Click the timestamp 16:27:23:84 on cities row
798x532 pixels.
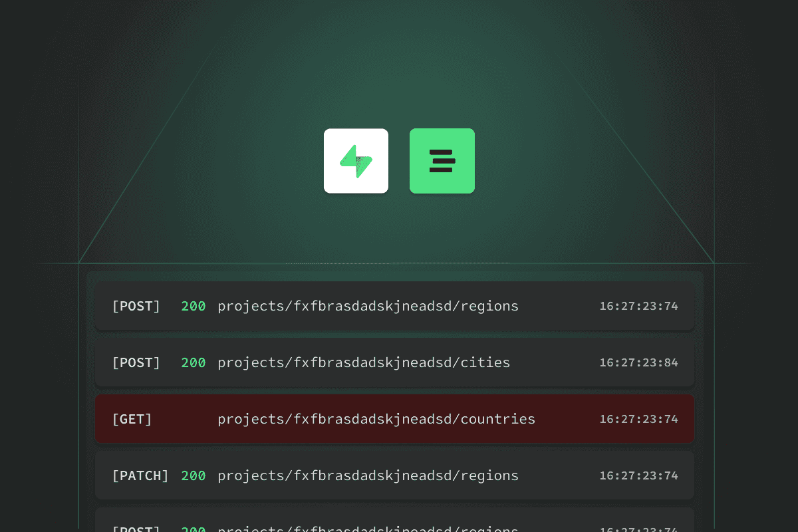(x=638, y=362)
